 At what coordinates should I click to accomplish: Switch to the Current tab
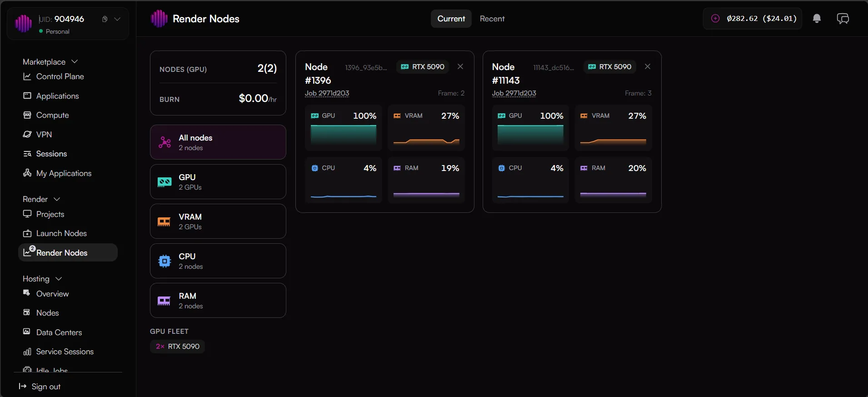pyautogui.click(x=451, y=19)
